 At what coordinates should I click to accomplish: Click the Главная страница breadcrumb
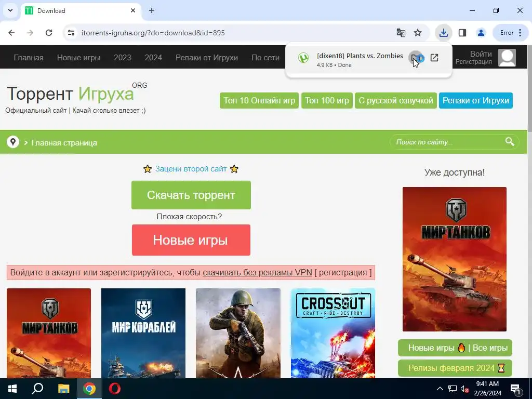pyautogui.click(x=64, y=143)
